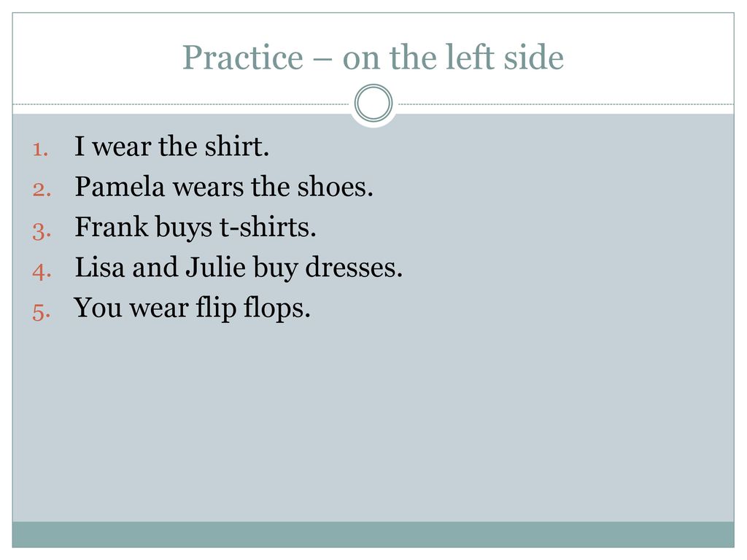Click the red list number 5
Image resolution: width=747 pixels, height=560 pixels.
tap(42, 312)
